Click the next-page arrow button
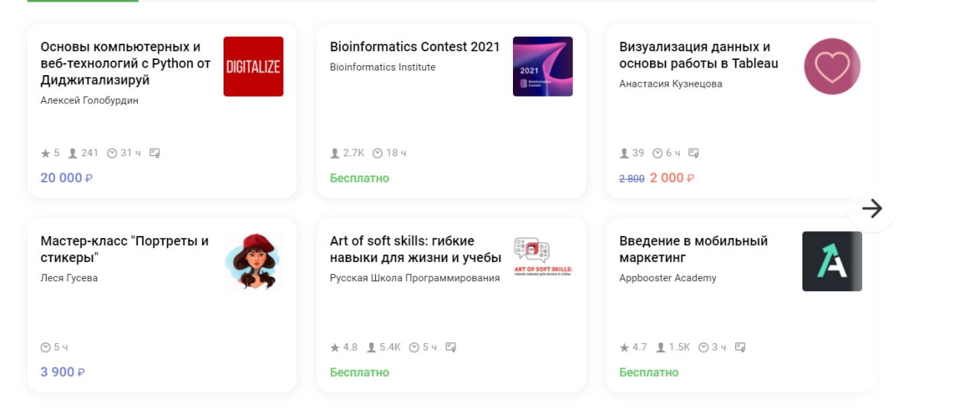This screenshot has width=980, height=419. tap(871, 208)
